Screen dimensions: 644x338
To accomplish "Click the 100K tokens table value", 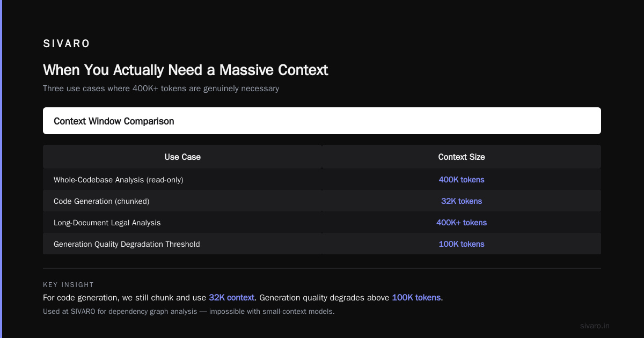I will tap(462, 244).
